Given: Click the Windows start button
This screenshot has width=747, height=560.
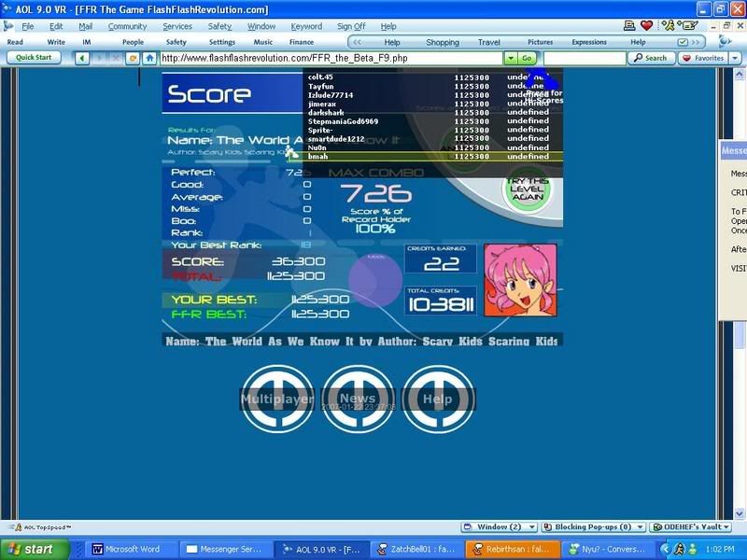Looking at the screenshot, I should point(35,549).
